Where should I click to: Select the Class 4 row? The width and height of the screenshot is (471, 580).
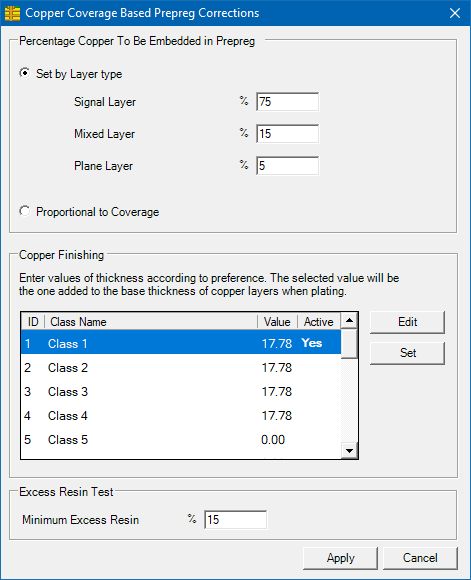pyautogui.click(x=181, y=416)
